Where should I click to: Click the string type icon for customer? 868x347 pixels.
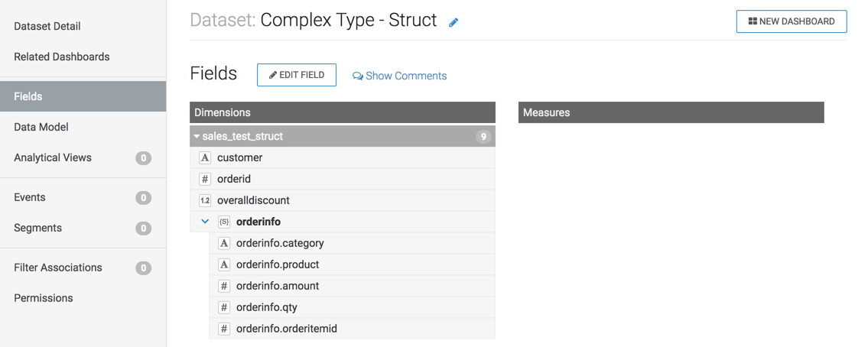click(x=205, y=157)
